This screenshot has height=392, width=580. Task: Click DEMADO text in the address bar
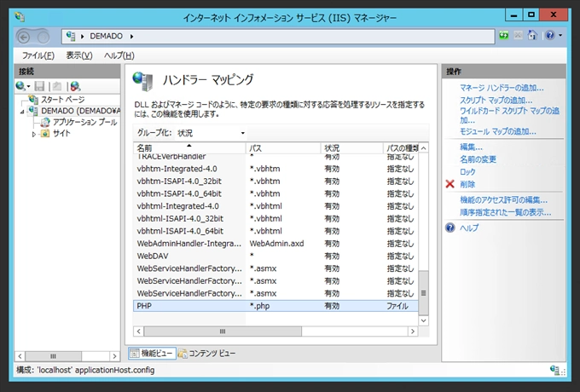[106, 36]
